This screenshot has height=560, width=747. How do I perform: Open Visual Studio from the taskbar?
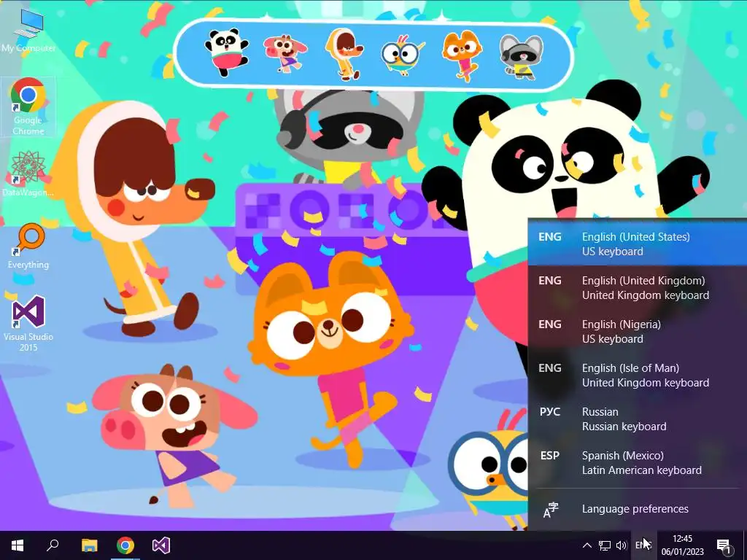coord(161,545)
